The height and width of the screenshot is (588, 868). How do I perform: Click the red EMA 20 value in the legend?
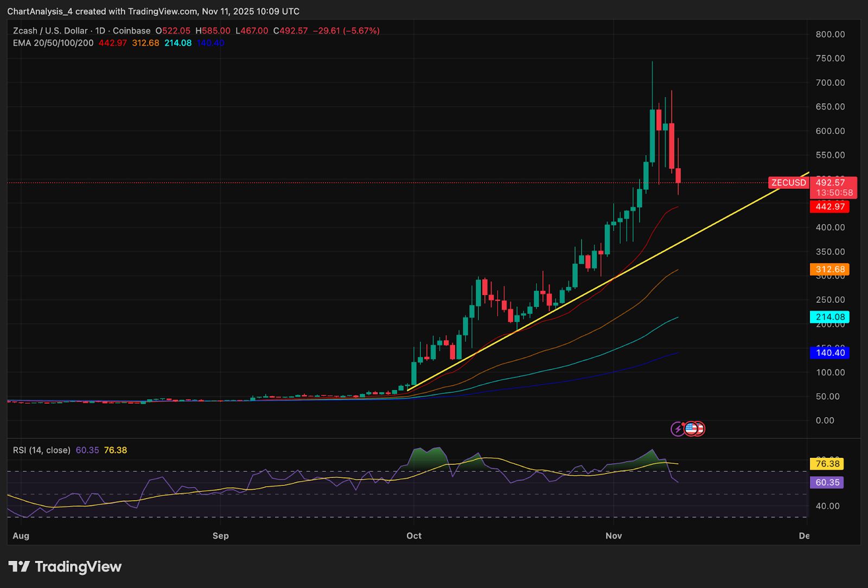click(112, 42)
